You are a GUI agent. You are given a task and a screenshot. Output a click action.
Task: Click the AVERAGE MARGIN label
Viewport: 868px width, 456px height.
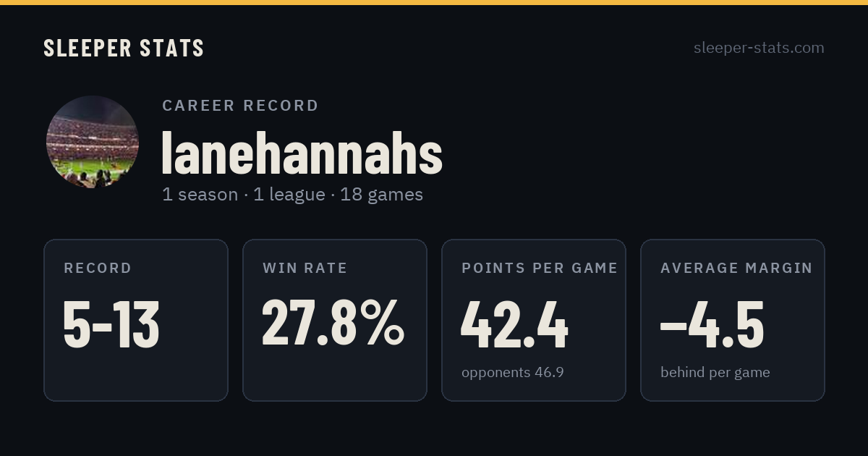point(736,268)
